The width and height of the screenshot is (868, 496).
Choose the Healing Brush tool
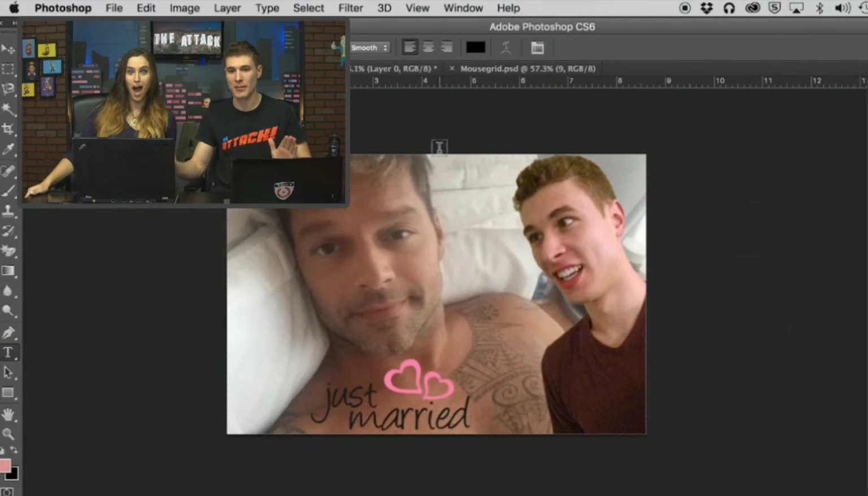coord(8,170)
